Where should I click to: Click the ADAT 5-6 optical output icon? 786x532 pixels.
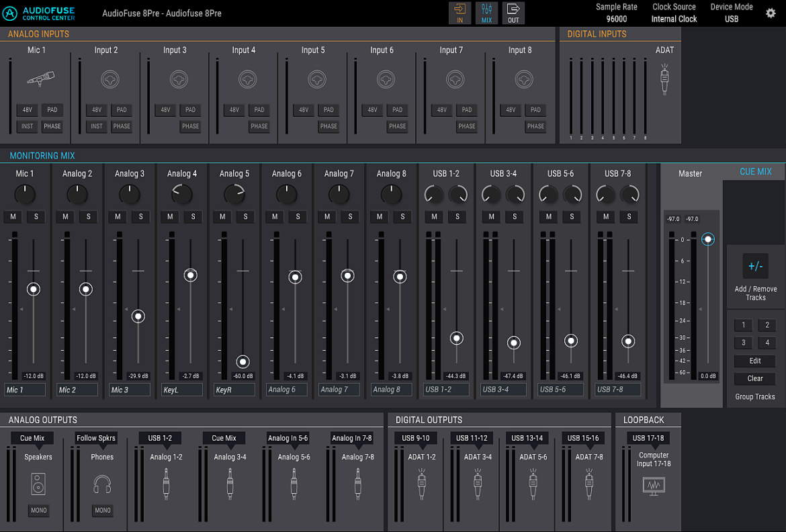click(x=533, y=484)
